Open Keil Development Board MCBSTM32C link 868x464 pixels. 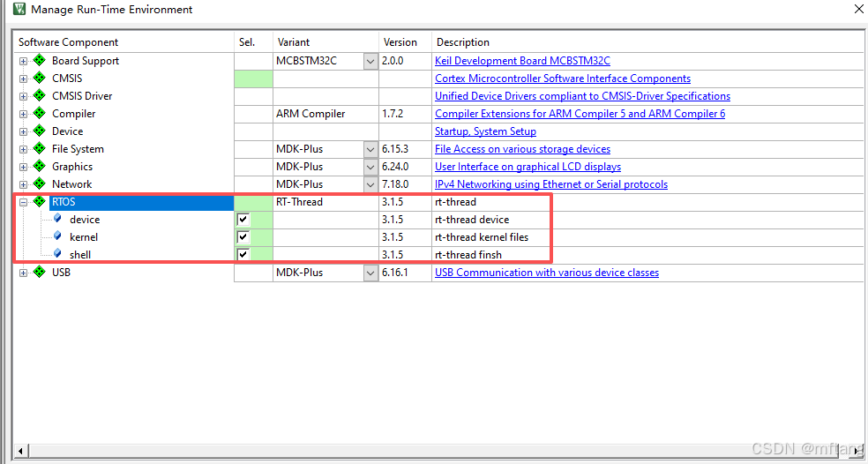(x=522, y=61)
